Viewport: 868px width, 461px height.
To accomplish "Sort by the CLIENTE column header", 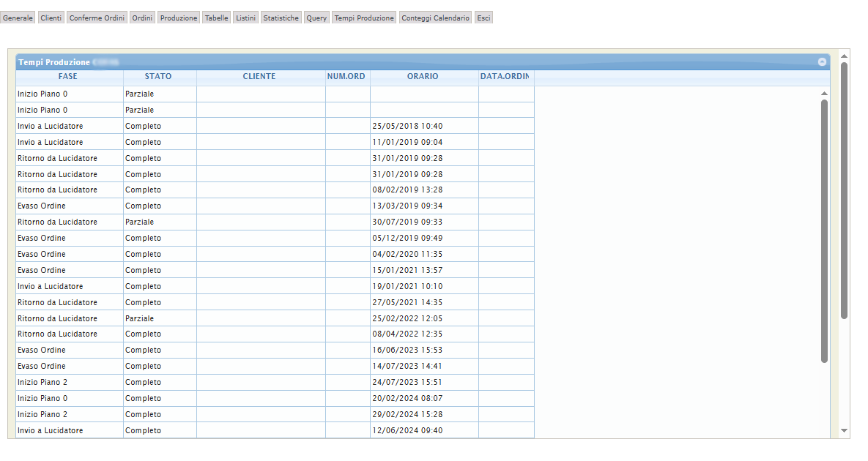I will tap(260, 77).
